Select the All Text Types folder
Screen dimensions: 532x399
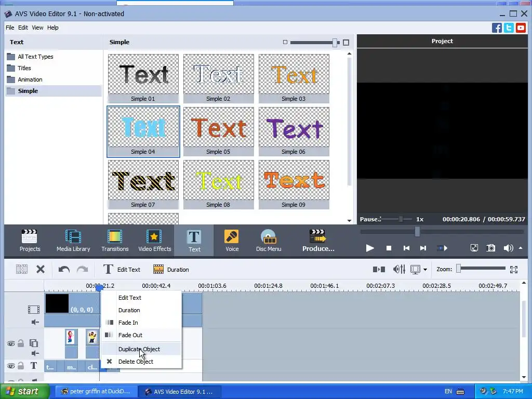35,57
